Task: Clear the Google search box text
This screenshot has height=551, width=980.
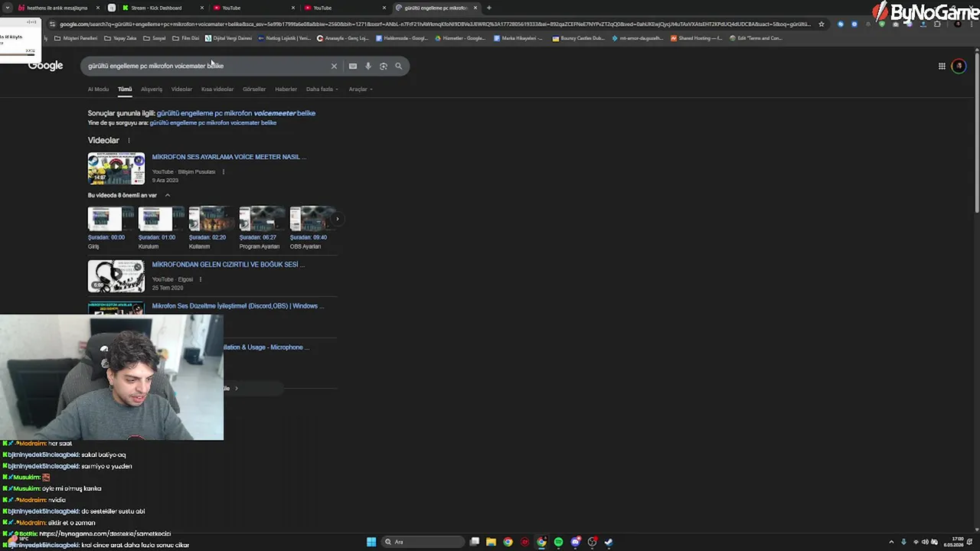Action: pyautogui.click(x=334, y=66)
